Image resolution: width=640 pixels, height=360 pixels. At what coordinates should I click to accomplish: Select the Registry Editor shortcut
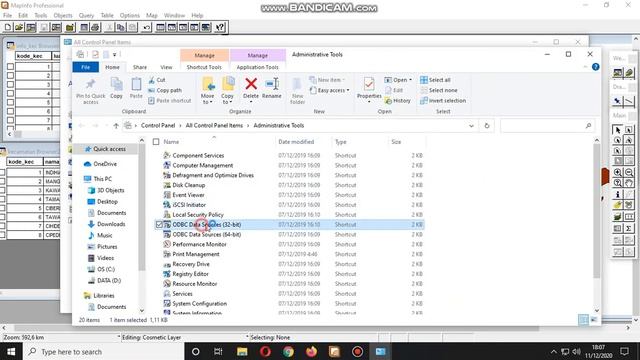[x=190, y=274]
